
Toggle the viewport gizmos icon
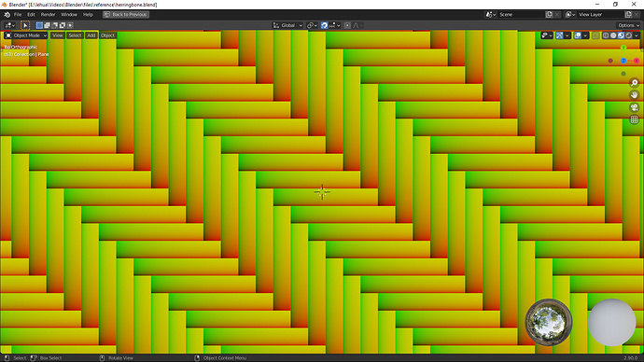559,35
